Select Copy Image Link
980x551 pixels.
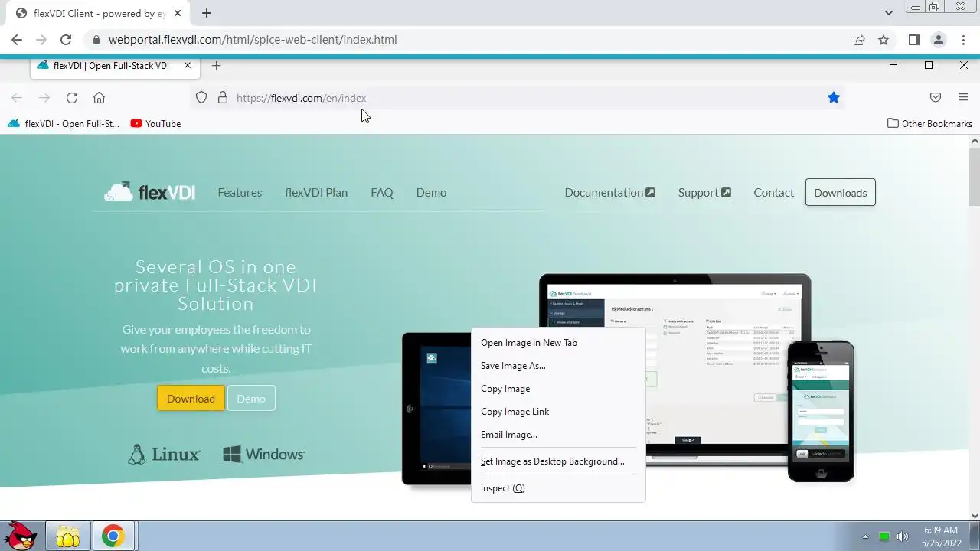coord(558,412)
